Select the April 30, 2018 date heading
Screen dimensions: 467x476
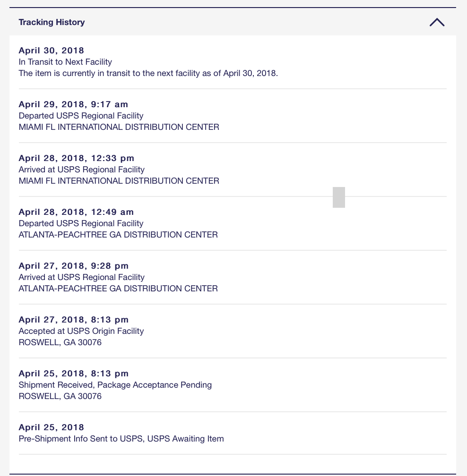[51, 51]
